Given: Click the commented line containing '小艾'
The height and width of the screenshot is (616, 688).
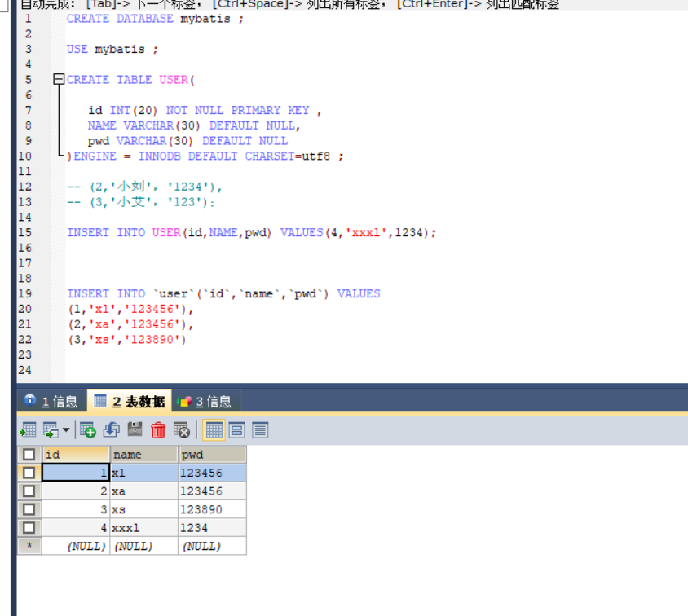Looking at the screenshot, I should [x=141, y=202].
